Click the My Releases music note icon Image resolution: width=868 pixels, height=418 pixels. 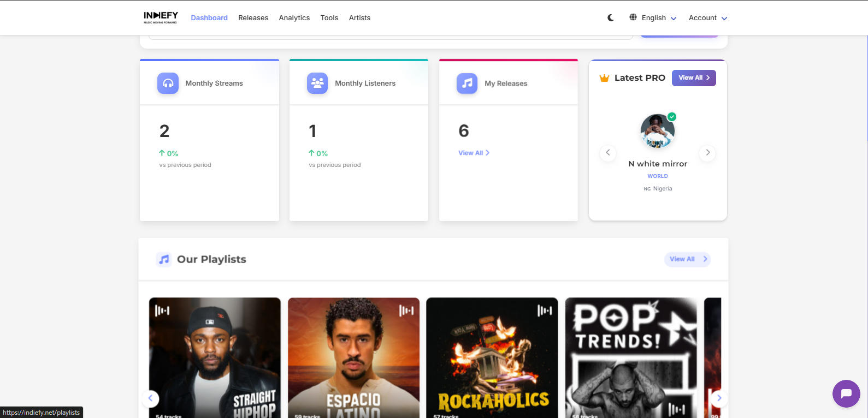[x=467, y=83]
